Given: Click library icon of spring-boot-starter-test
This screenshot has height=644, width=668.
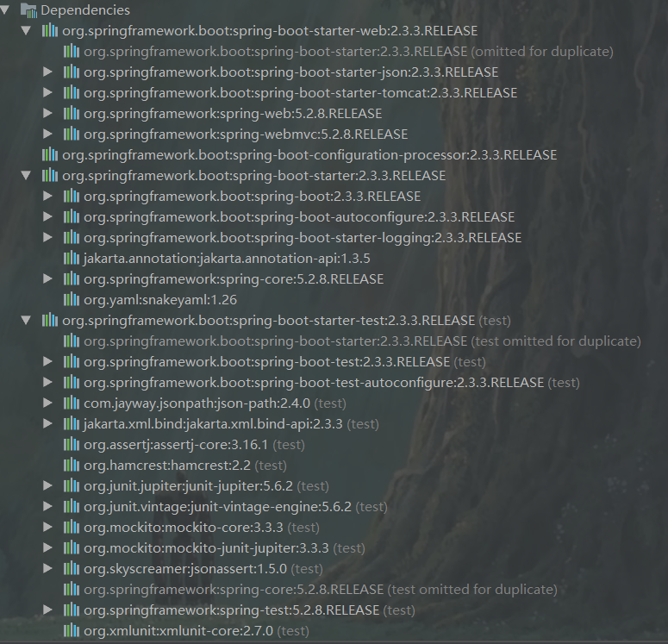Looking at the screenshot, I should 50,320.
